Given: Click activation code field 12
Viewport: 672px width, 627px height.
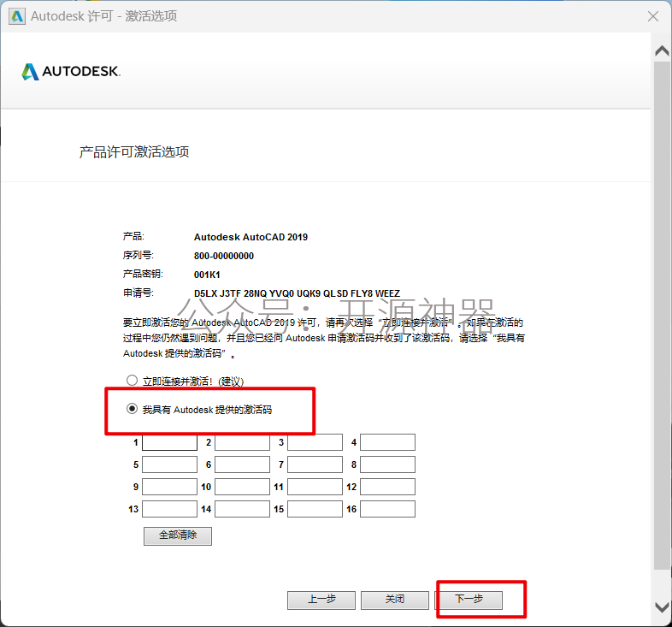Looking at the screenshot, I should click(387, 487).
